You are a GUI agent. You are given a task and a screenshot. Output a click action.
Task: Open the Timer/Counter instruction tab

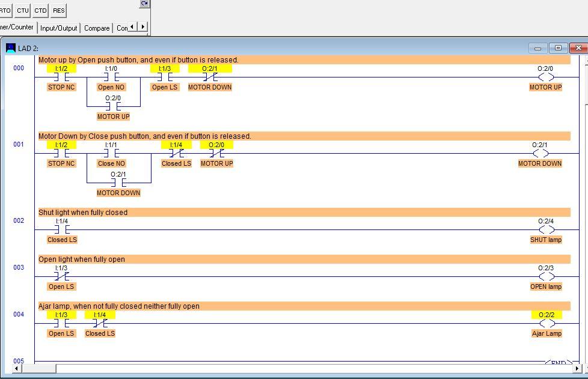(x=18, y=27)
